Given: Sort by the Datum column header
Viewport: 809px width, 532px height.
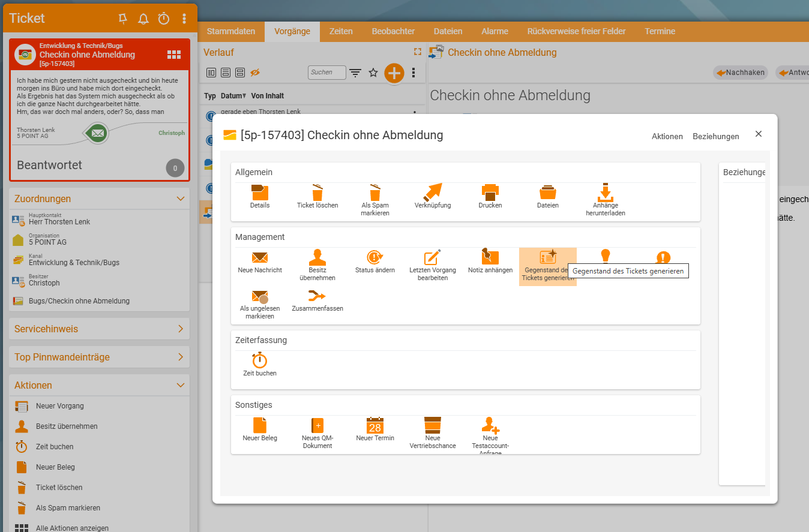Looking at the screenshot, I should (233, 96).
